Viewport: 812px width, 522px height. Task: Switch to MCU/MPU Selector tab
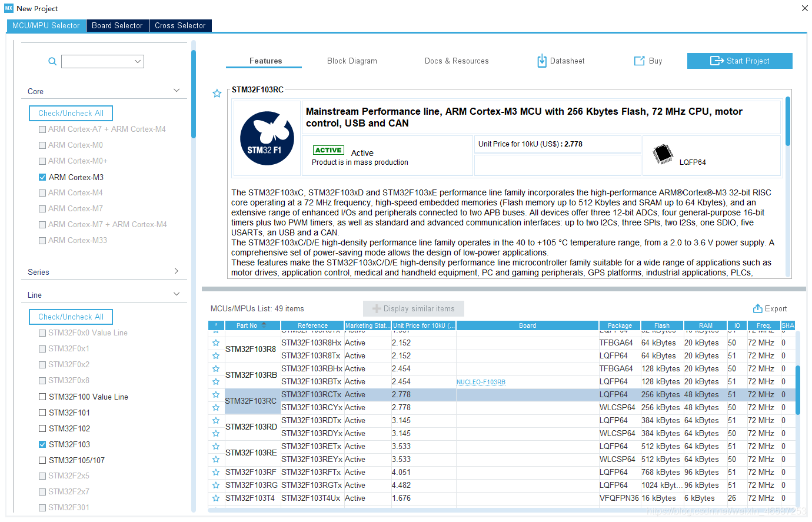[46, 26]
